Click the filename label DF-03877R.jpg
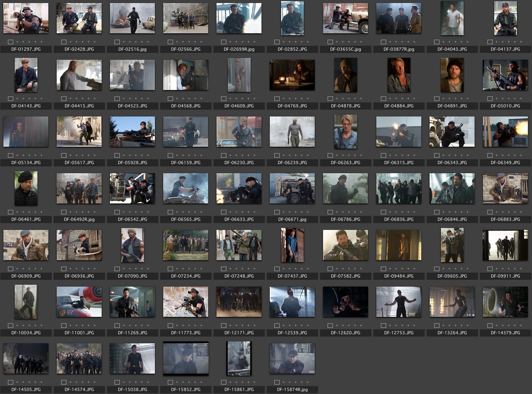 pos(399,49)
